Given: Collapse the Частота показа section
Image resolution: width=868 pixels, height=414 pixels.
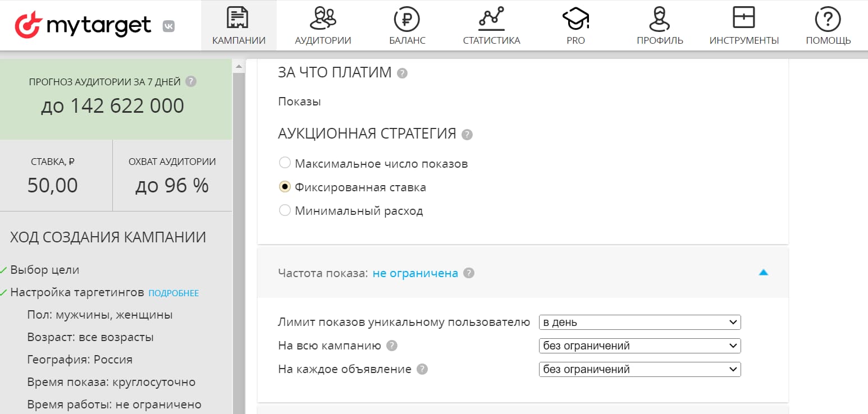Looking at the screenshot, I should pos(764,272).
